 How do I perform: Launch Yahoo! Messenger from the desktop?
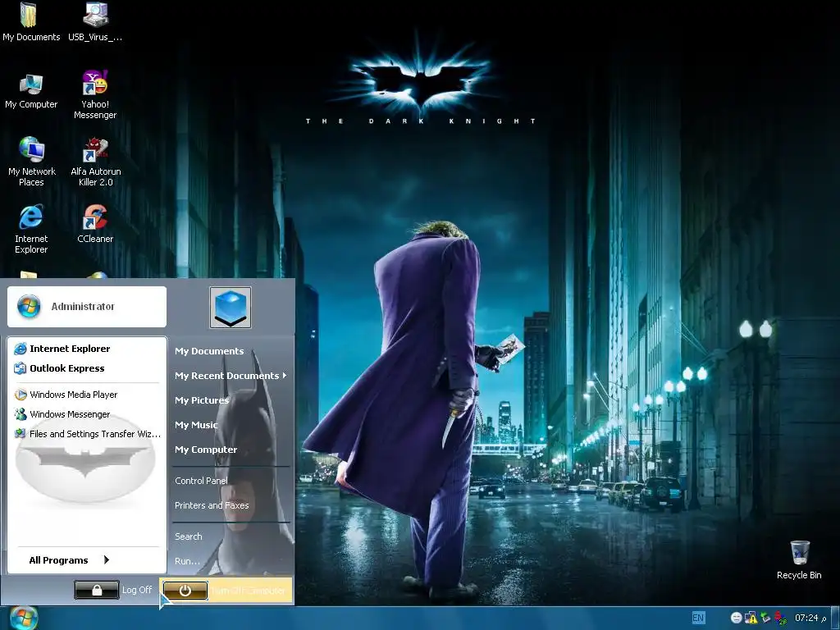[95, 95]
